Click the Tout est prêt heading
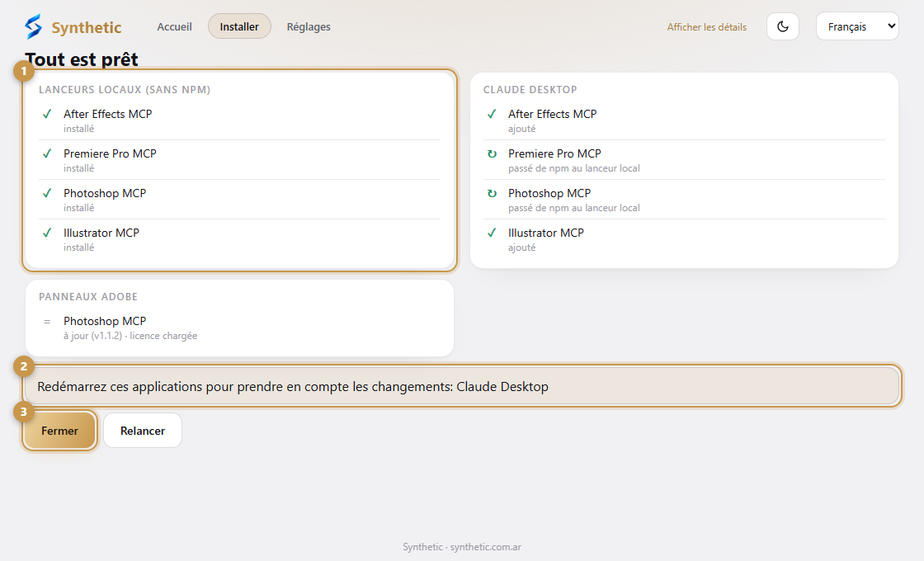Image resolution: width=924 pixels, height=561 pixels. (x=82, y=59)
